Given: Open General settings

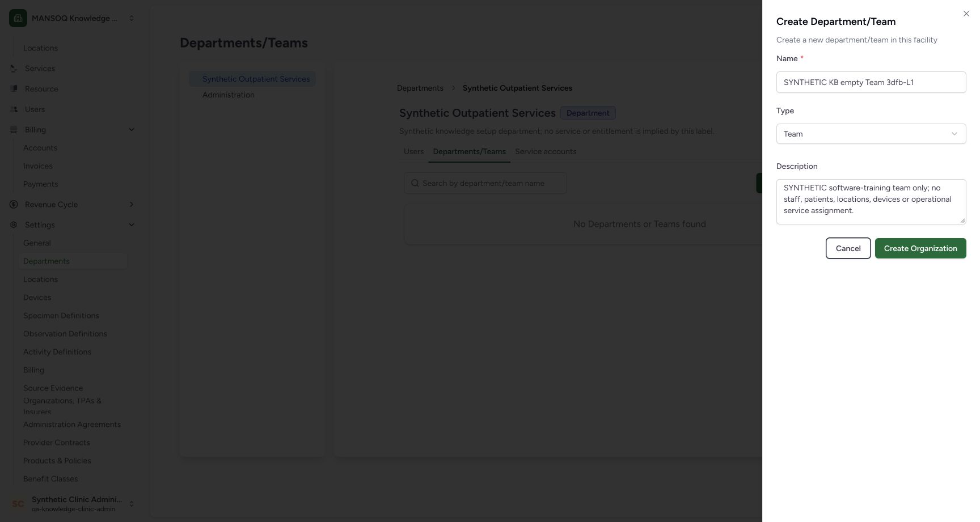Looking at the screenshot, I should (37, 243).
